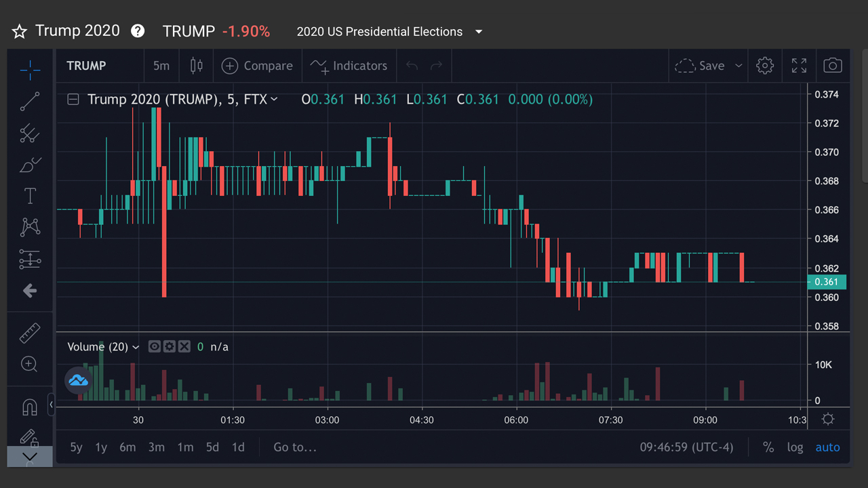Image resolution: width=868 pixels, height=488 pixels.
Task: Click the camera snapshot icon
Action: (x=832, y=66)
